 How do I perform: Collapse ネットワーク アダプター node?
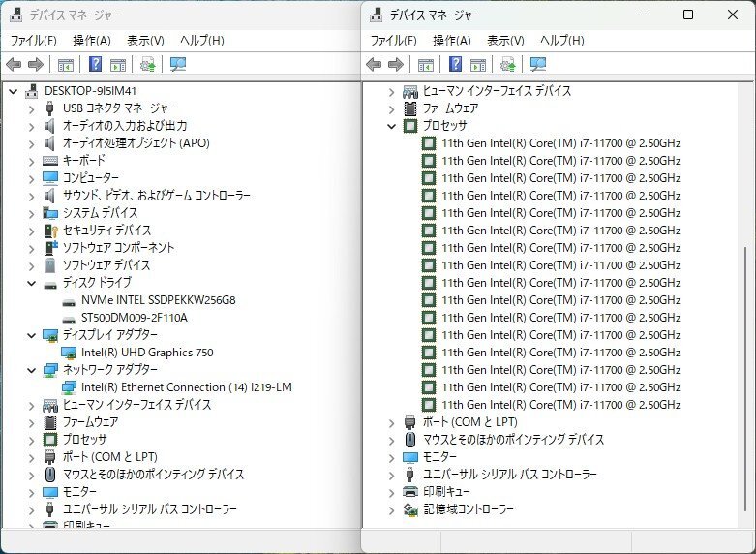[31, 370]
